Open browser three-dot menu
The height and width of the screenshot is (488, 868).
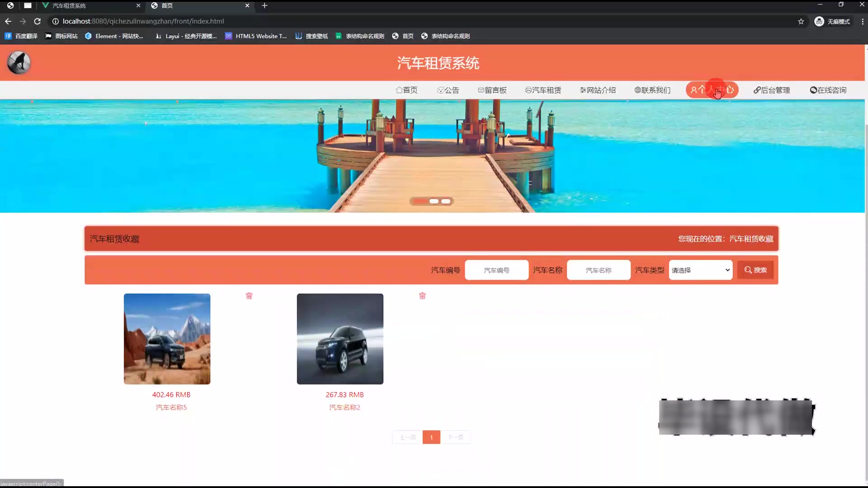[862, 21]
